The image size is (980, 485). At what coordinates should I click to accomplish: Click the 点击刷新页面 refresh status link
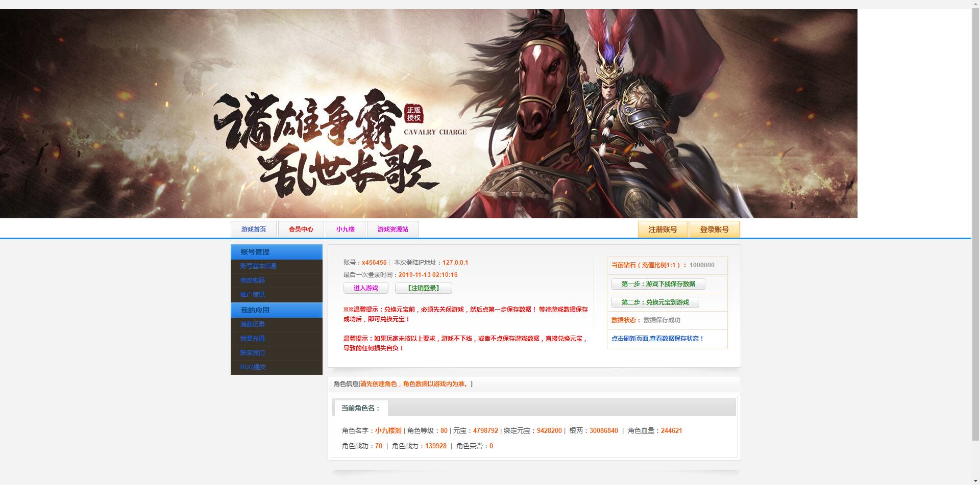[x=657, y=339]
